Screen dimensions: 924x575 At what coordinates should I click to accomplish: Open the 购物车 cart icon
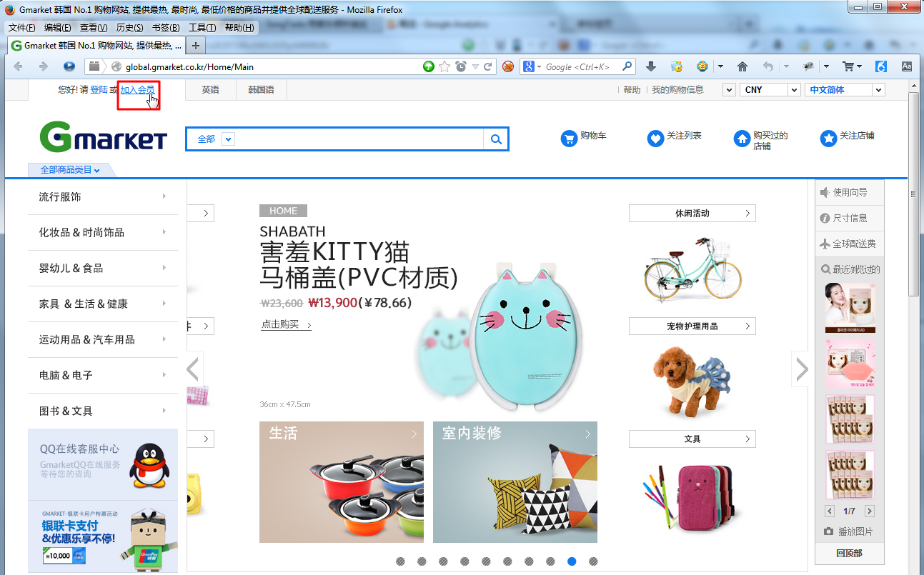569,139
